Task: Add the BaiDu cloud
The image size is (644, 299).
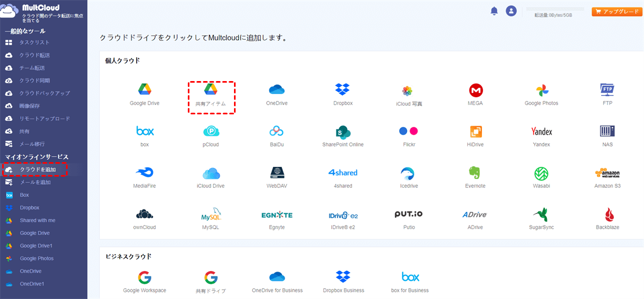Action: (x=276, y=131)
